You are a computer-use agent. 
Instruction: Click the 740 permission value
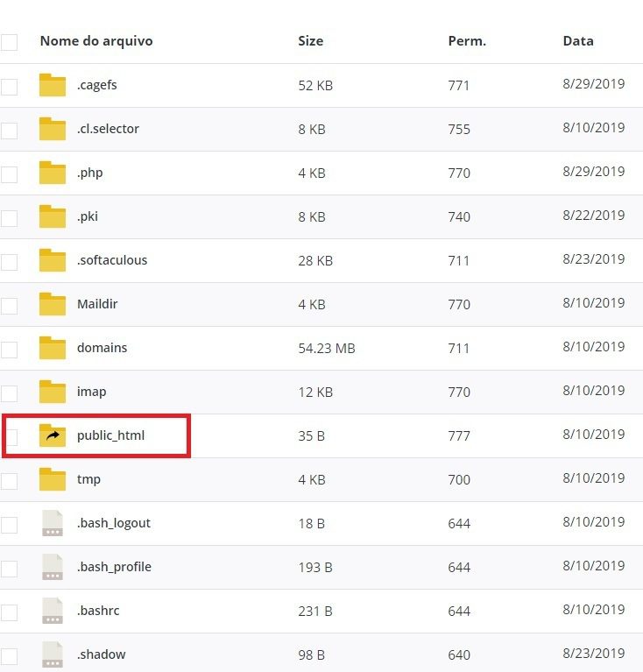click(x=459, y=217)
